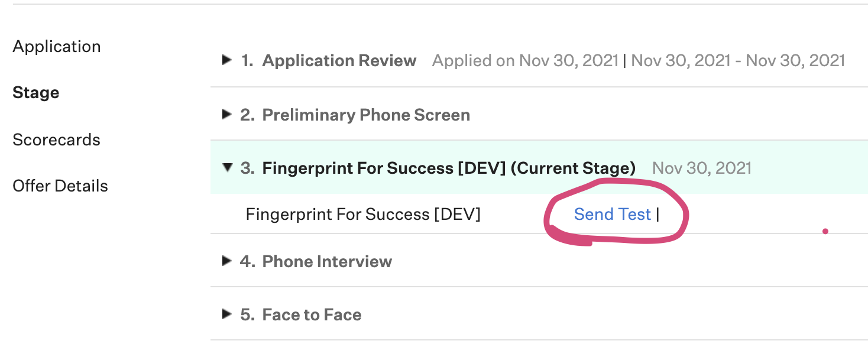Click the Send Test link
868x344 pixels.
[613, 214]
